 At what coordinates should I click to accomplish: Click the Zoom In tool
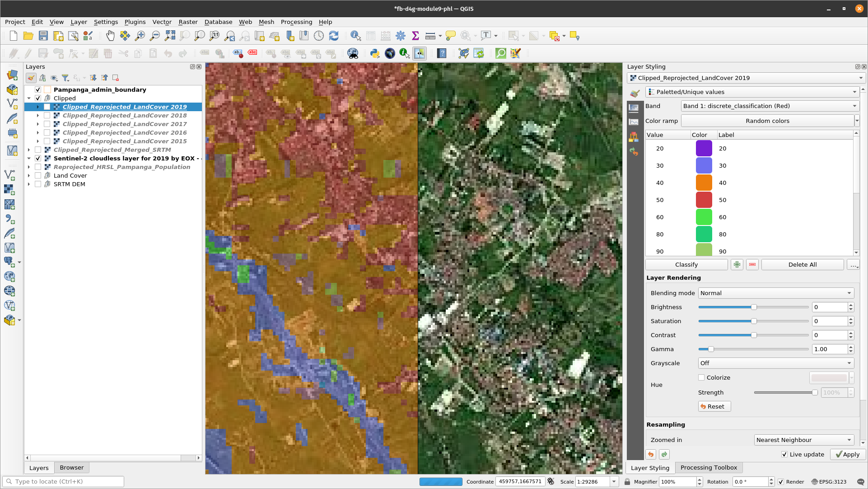click(x=140, y=36)
